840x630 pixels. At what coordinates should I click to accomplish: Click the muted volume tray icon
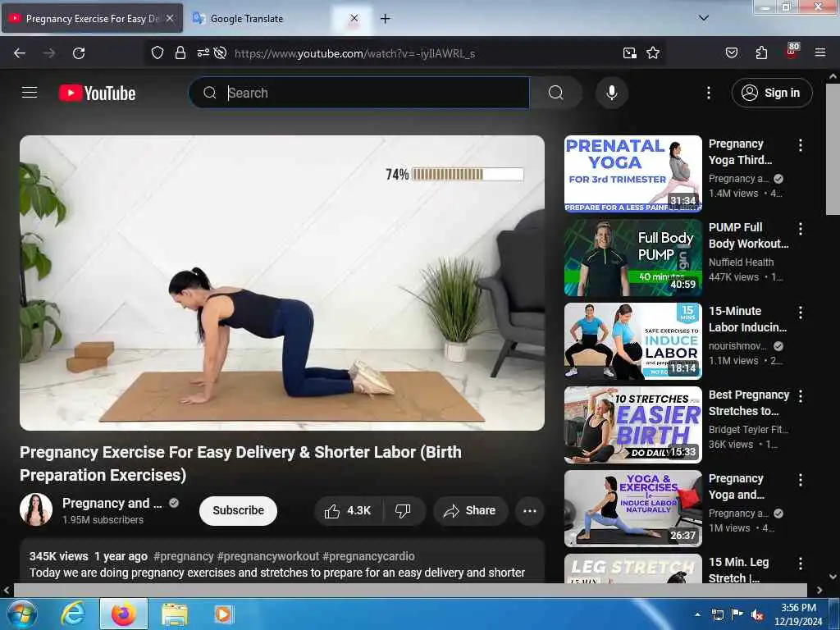pyautogui.click(x=757, y=615)
